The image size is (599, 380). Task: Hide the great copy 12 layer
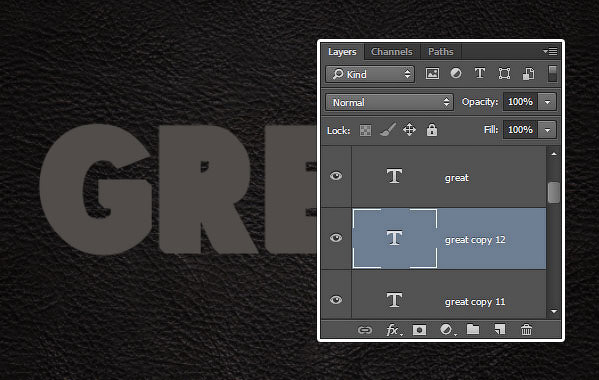336,238
